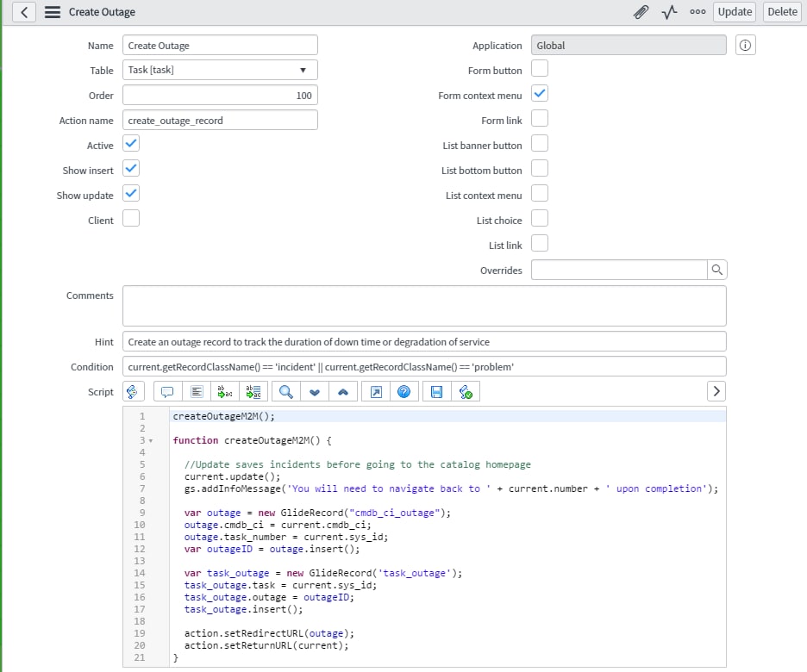Screen dimensions: 807x672
Task: Click the Find Previous up-chevron icon
Action: [x=343, y=392]
